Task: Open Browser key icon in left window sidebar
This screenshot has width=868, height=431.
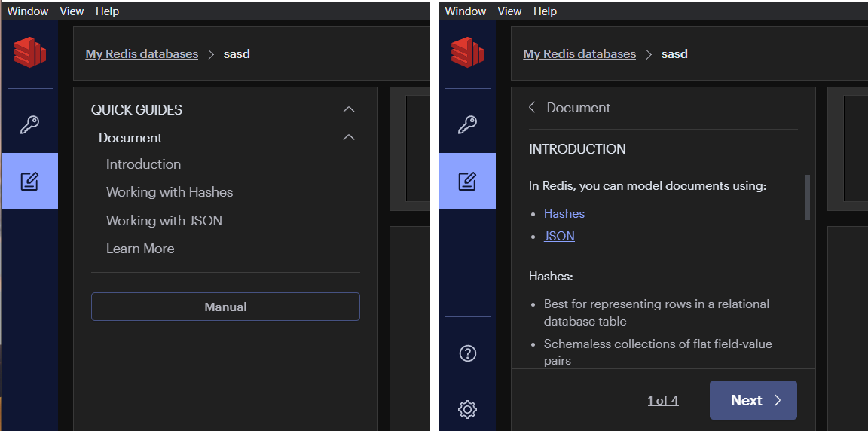Action: (x=29, y=124)
